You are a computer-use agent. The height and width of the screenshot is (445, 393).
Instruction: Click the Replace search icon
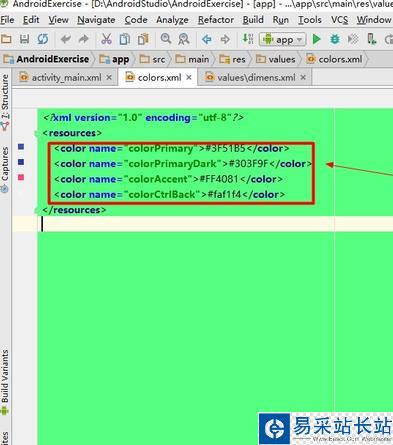click(184, 39)
